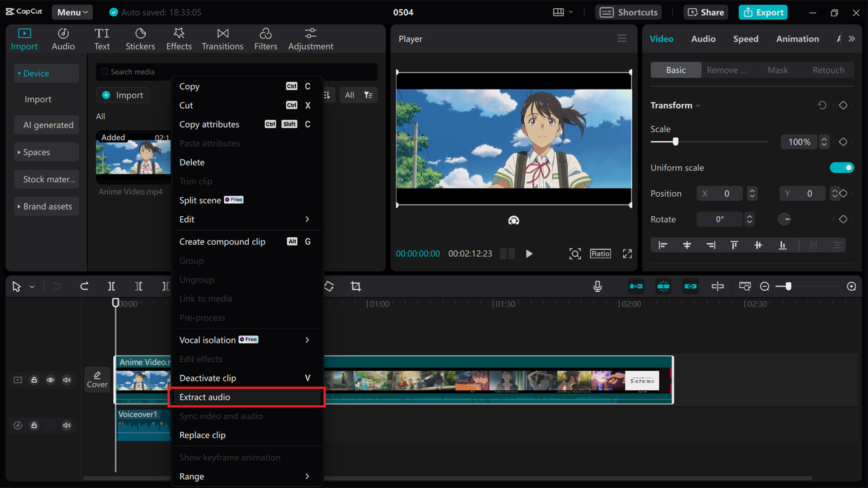Select the Align left icon in Video panel
The image size is (868, 488).
tap(663, 245)
